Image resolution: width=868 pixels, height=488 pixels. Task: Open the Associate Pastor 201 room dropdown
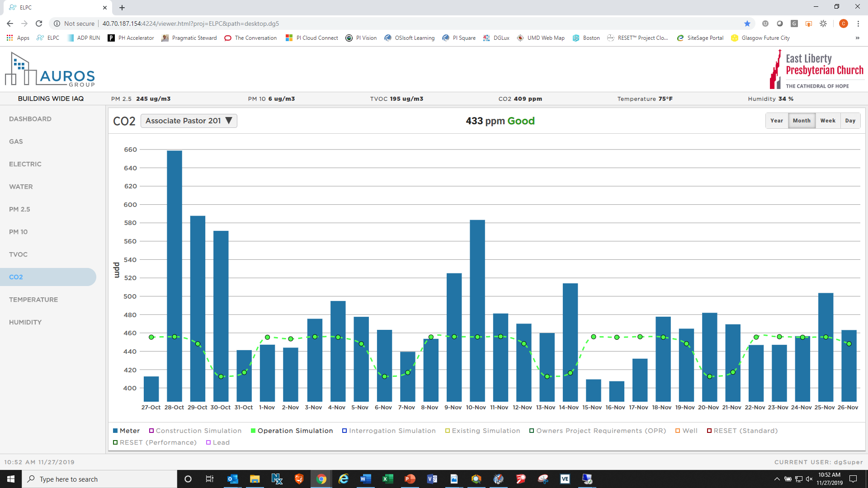tap(189, 121)
